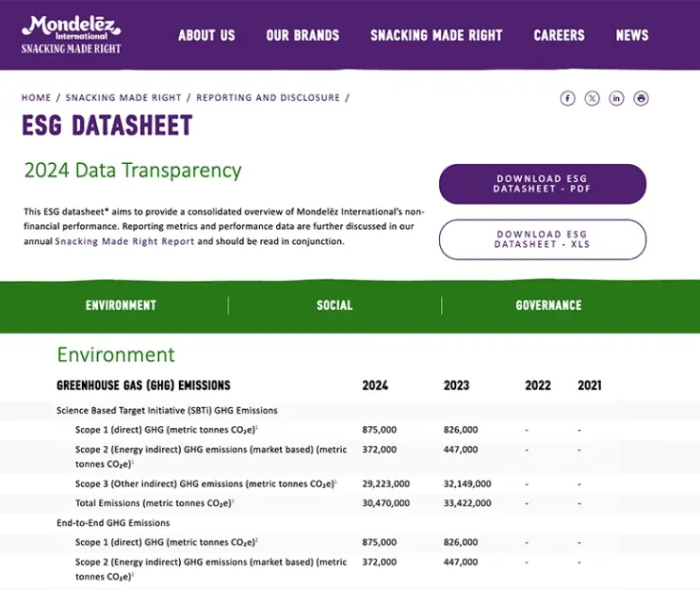700x590 pixels.
Task: Share page on LinkedIn icon
Action: [616, 98]
